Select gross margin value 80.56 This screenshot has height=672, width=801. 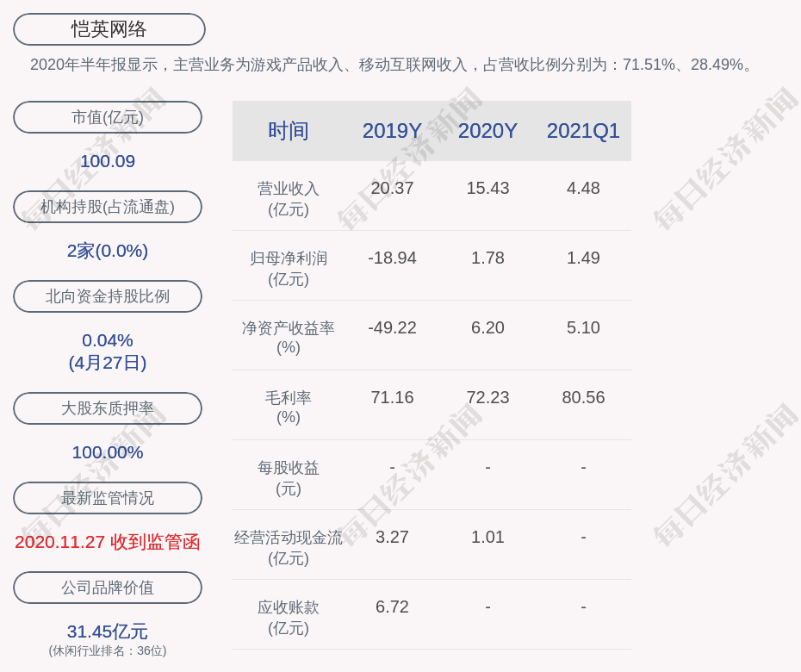point(583,397)
